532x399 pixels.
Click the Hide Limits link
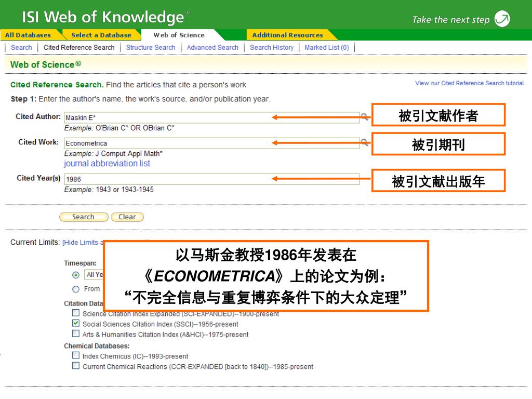tap(83, 242)
